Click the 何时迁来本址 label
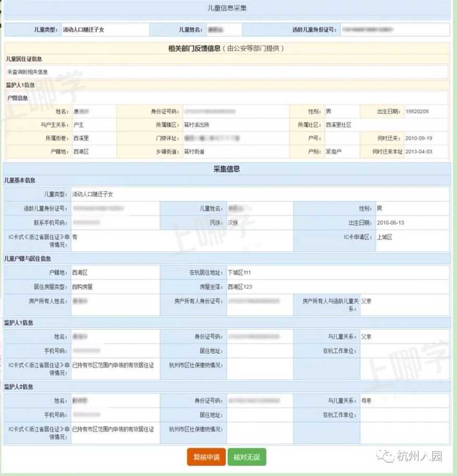This screenshot has height=476, width=457. click(x=388, y=151)
